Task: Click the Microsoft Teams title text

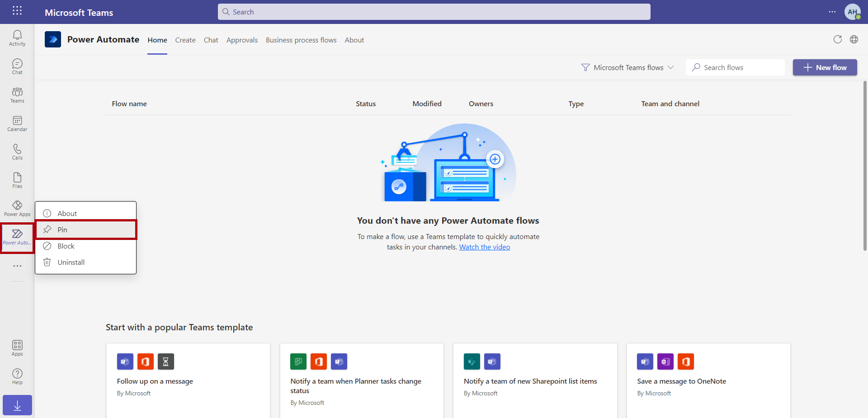Action: pyautogui.click(x=79, y=13)
